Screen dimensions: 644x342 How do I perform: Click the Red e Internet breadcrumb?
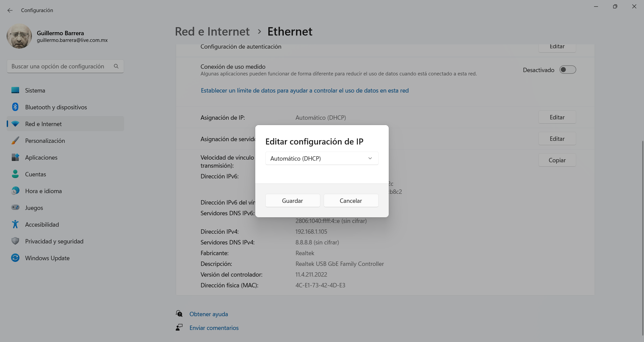pyautogui.click(x=212, y=32)
